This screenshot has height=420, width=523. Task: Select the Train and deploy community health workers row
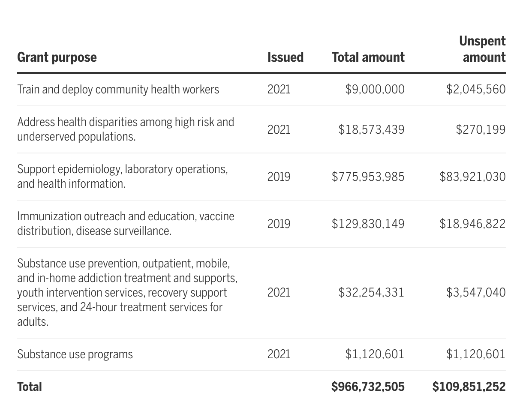[118, 89]
